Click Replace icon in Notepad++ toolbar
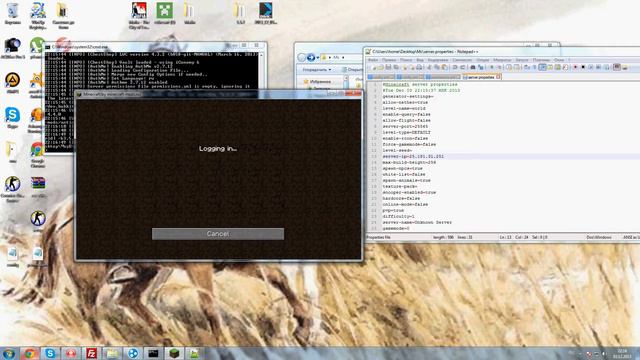This screenshot has width=640, height=360. click(480, 67)
